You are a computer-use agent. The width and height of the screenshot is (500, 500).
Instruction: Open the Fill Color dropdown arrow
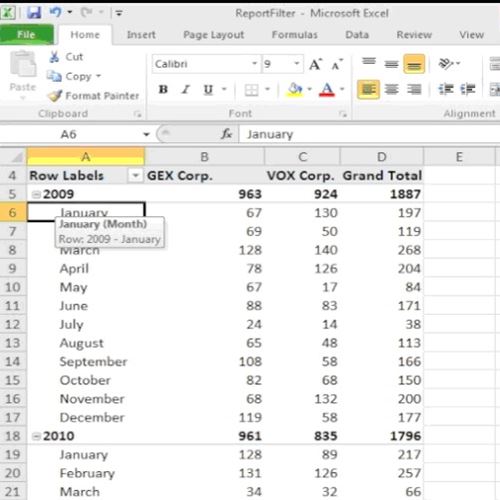[x=310, y=89]
